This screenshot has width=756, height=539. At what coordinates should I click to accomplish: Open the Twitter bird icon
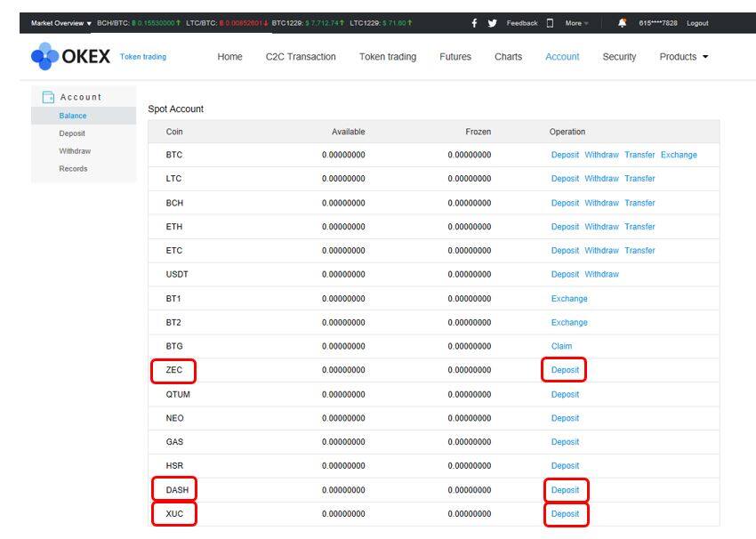coord(492,23)
